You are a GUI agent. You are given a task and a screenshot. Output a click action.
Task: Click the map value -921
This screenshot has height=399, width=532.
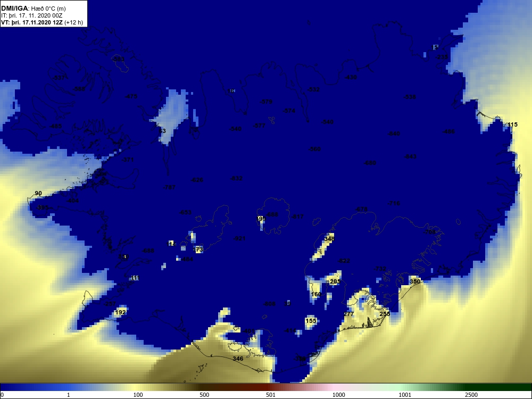coord(239,238)
